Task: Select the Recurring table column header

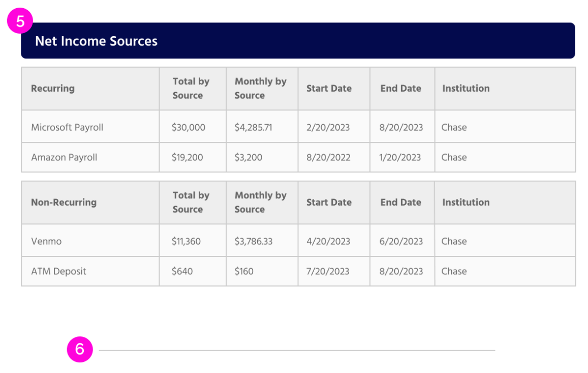Action: (x=53, y=89)
